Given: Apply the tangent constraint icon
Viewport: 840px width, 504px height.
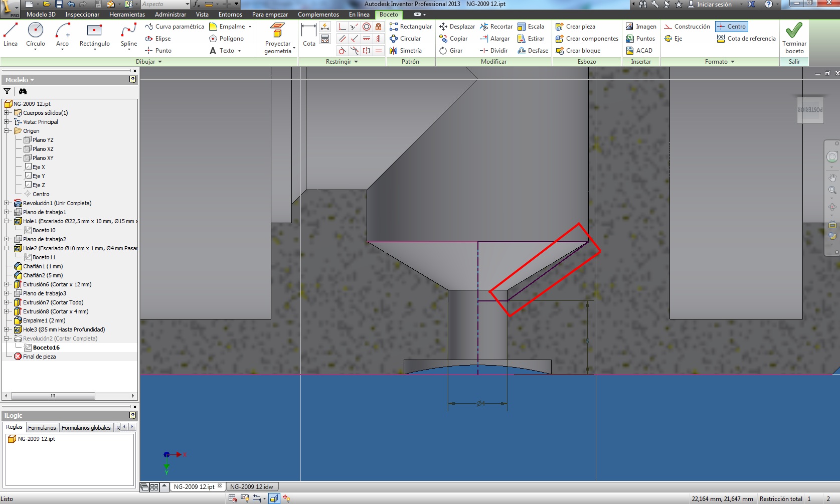Looking at the screenshot, I should (x=343, y=51).
